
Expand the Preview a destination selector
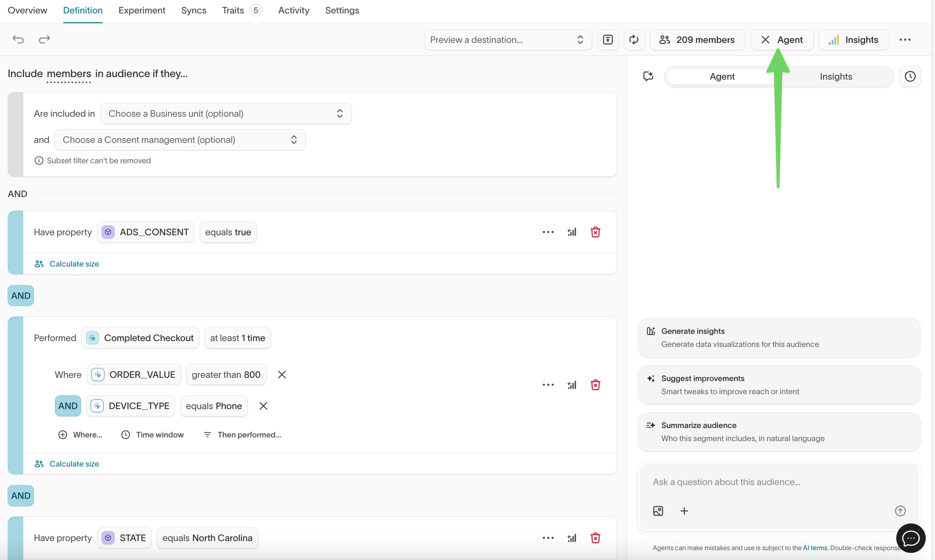point(507,40)
